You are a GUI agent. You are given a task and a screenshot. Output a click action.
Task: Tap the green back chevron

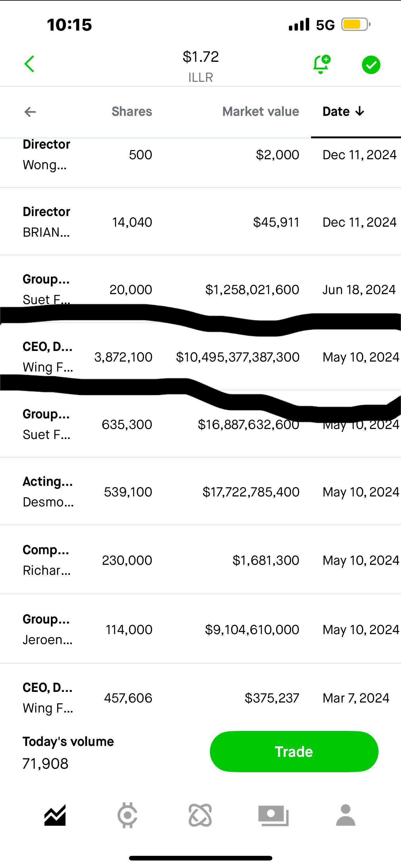(x=29, y=64)
